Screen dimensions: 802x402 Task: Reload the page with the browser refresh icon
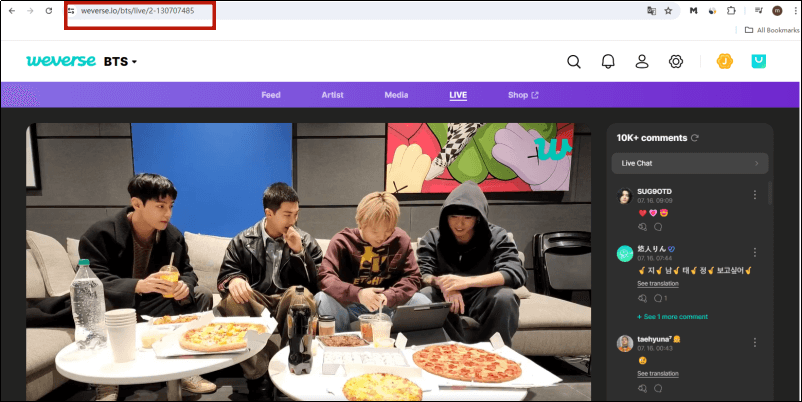[x=49, y=11]
